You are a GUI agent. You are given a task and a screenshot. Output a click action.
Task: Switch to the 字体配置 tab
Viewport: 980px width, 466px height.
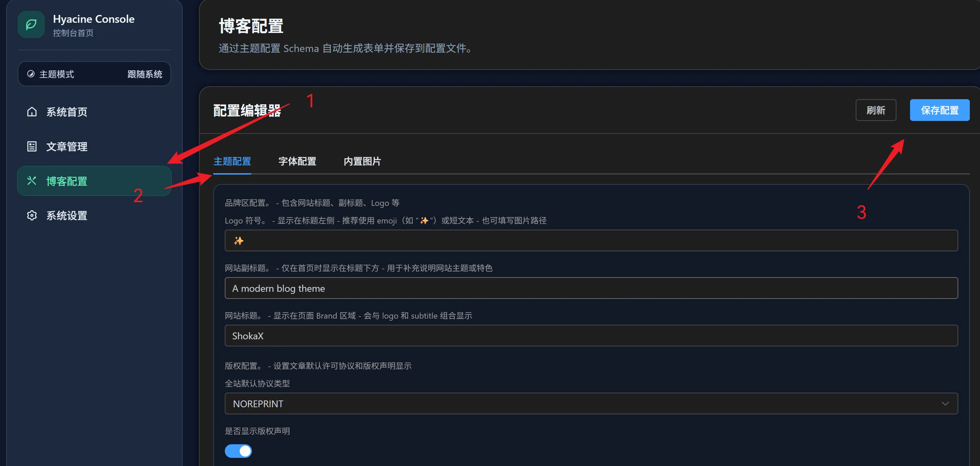coord(297,161)
